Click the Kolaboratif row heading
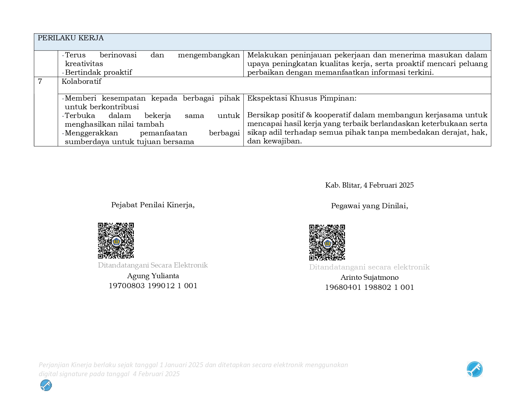Image resolution: width=532 pixels, height=411 pixels. pyautogui.click(x=81, y=82)
